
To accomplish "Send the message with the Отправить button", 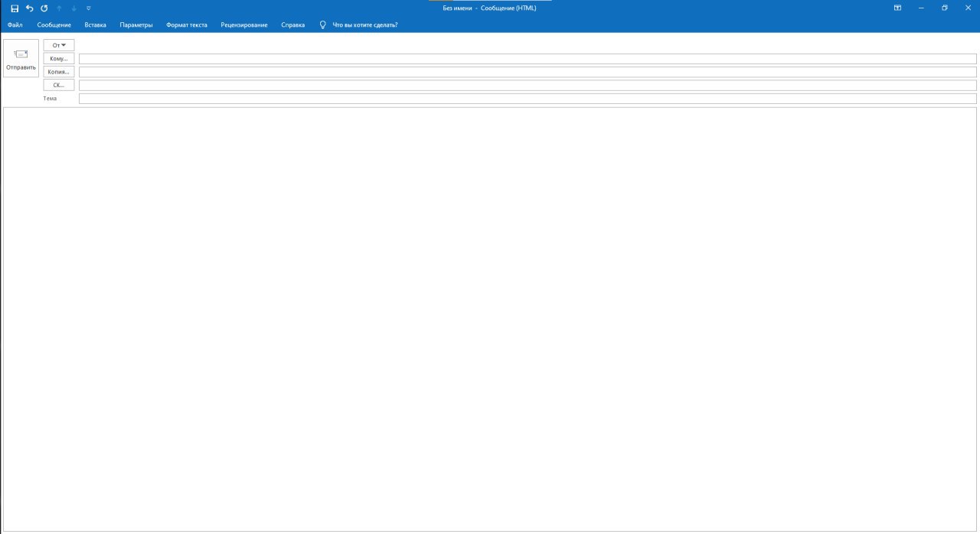I will click(x=21, y=59).
